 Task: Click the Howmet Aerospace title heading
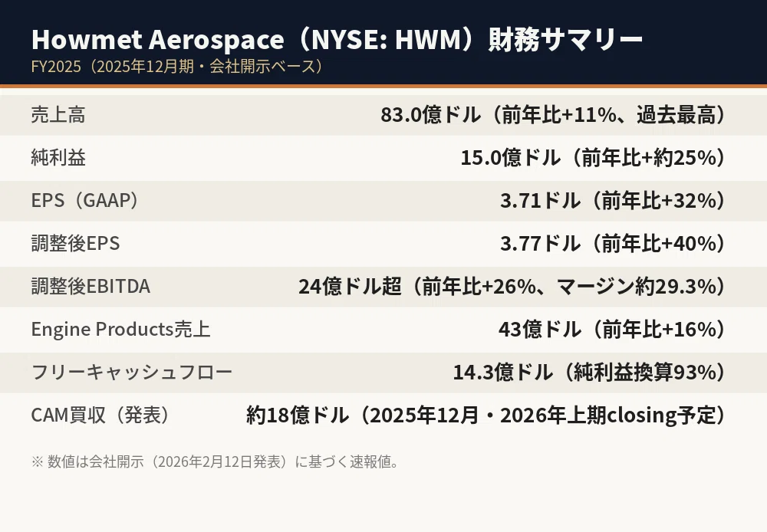tap(337, 40)
